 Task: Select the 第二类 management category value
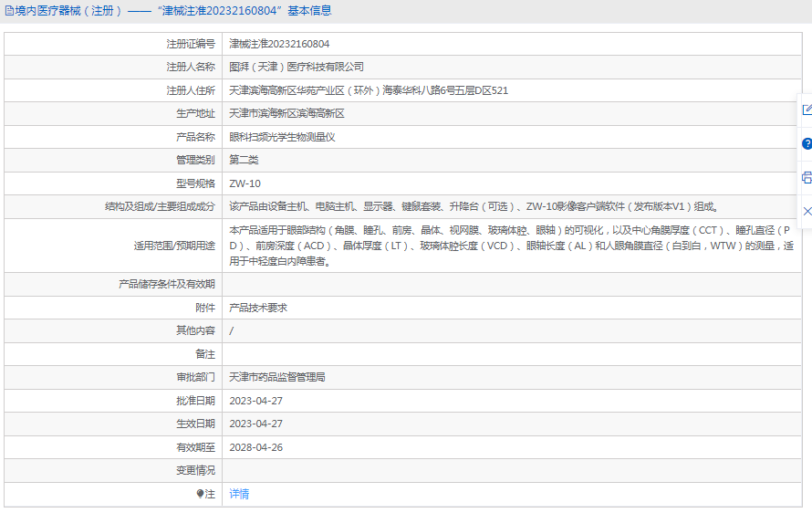[x=244, y=160]
